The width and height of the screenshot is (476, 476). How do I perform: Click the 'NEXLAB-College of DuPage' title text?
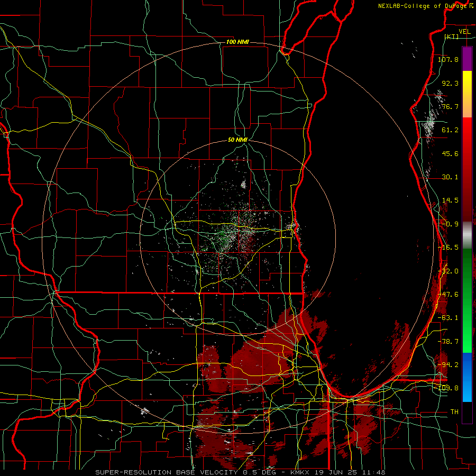(x=423, y=6)
